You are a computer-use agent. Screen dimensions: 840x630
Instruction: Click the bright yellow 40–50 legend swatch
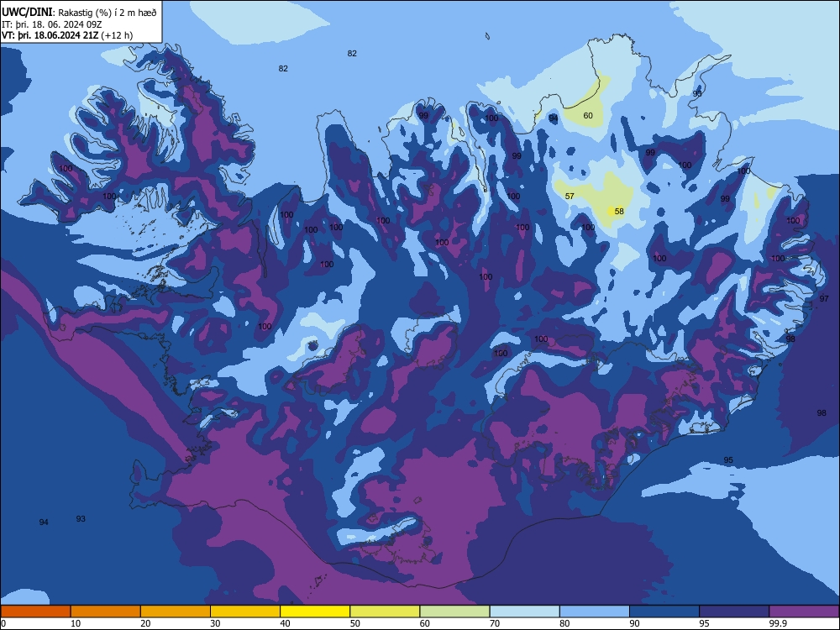315,612
